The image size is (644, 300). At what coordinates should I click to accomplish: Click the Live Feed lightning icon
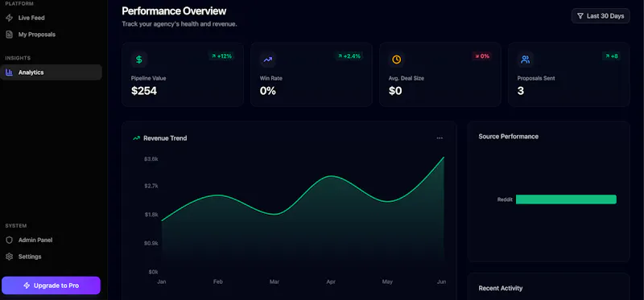9,18
